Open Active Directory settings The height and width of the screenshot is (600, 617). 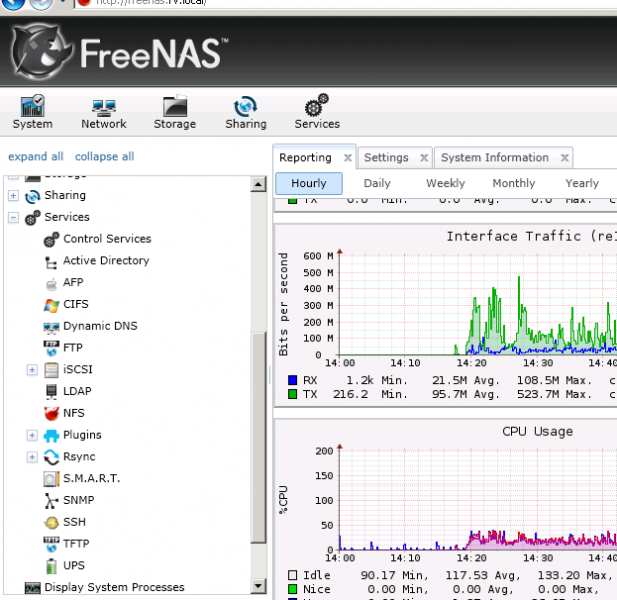(x=106, y=260)
